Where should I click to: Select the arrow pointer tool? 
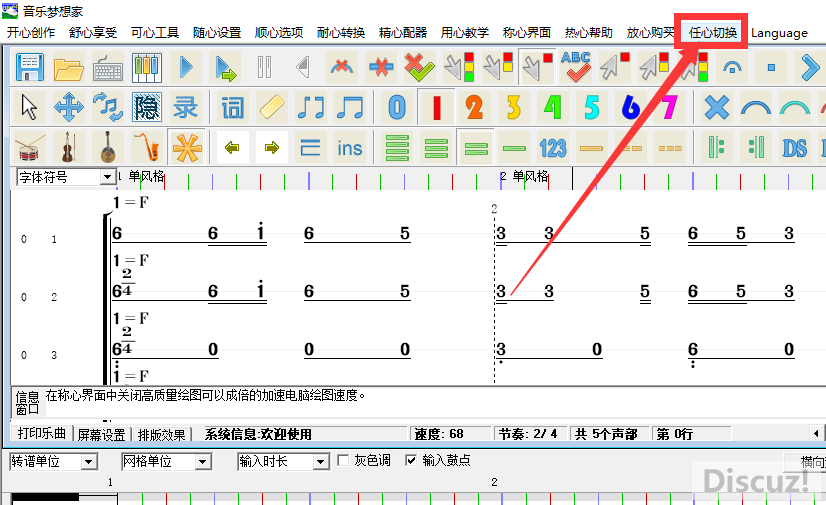point(30,107)
